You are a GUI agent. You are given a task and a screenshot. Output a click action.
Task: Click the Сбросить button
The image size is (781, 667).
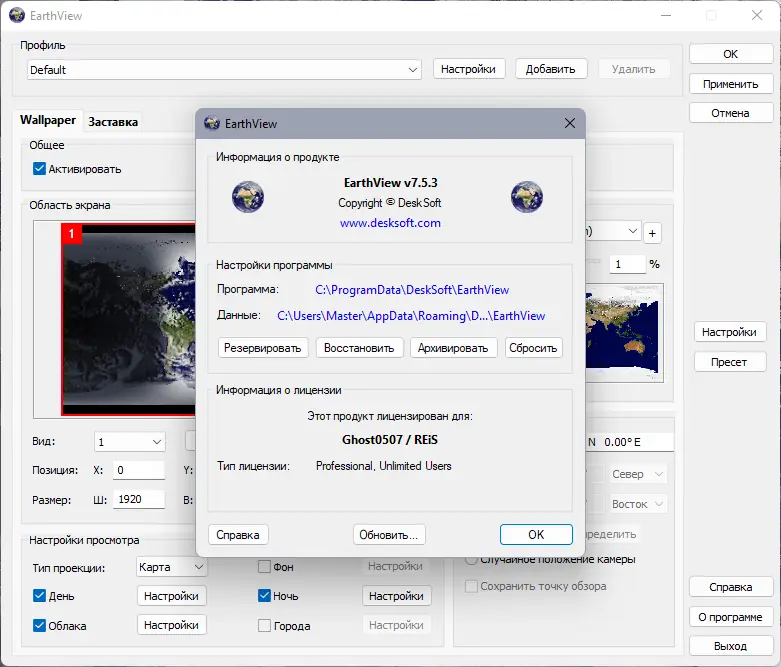pyautogui.click(x=533, y=348)
